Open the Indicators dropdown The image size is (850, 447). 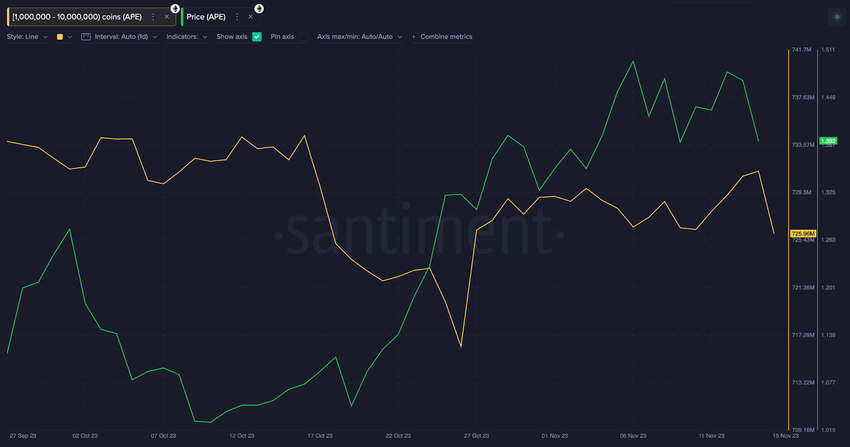(186, 37)
